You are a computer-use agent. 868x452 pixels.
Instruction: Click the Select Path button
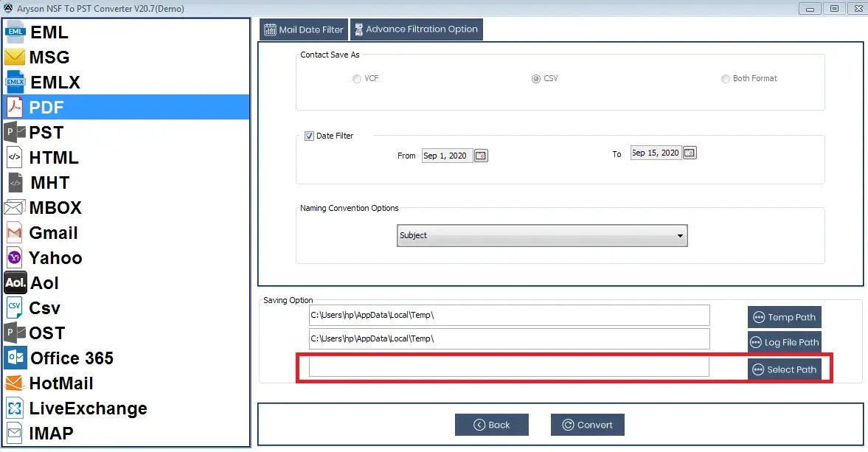point(785,369)
